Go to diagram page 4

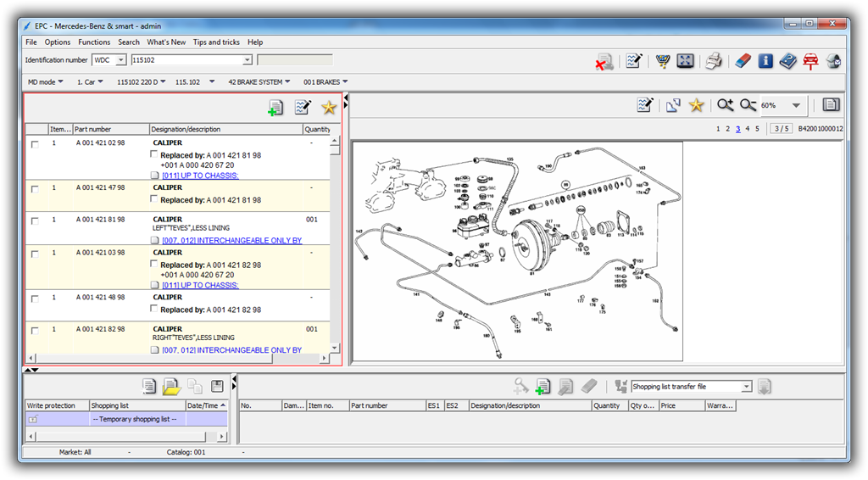748,129
